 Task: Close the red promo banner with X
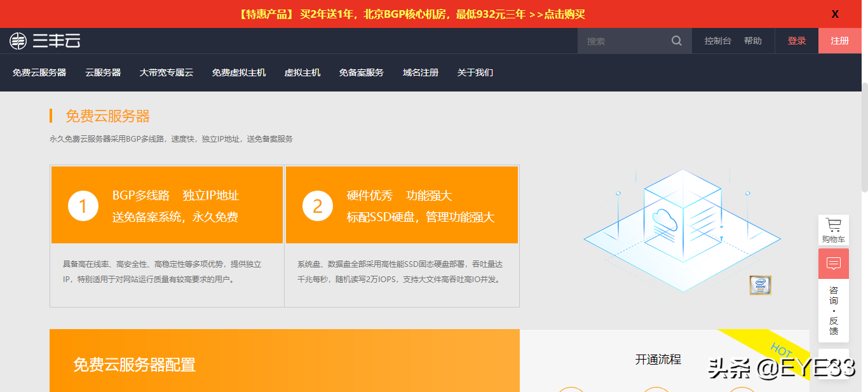click(x=835, y=14)
